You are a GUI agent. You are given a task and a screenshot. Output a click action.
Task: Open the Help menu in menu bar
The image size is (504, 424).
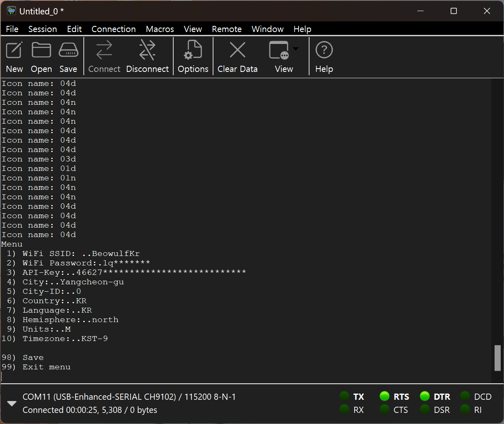click(302, 29)
